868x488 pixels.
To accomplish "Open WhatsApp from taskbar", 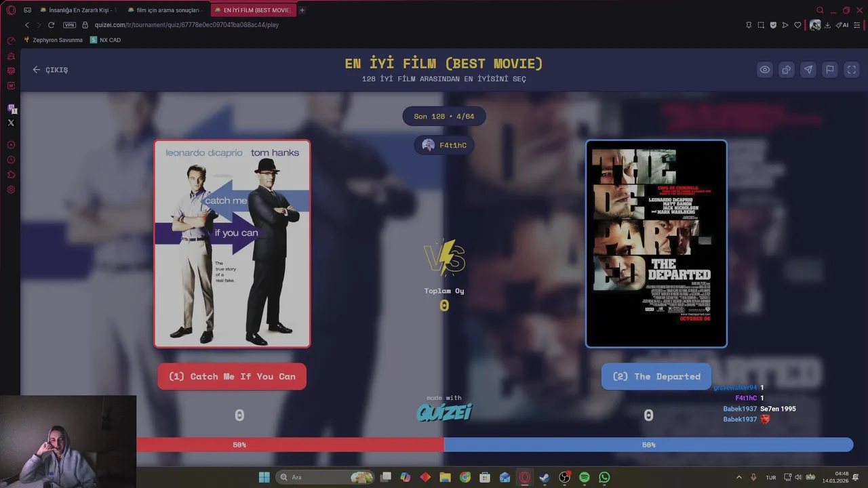I will pyautogui.click(x=604, y=477).
